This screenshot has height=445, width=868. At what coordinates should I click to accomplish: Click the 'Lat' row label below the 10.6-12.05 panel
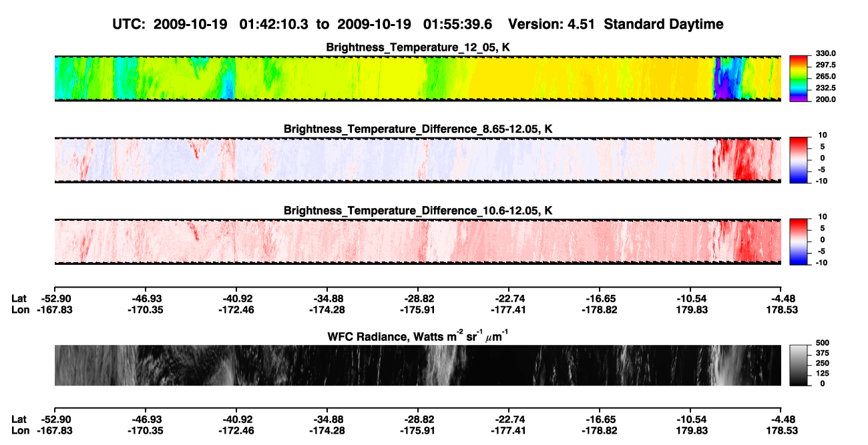pos(19,298)
